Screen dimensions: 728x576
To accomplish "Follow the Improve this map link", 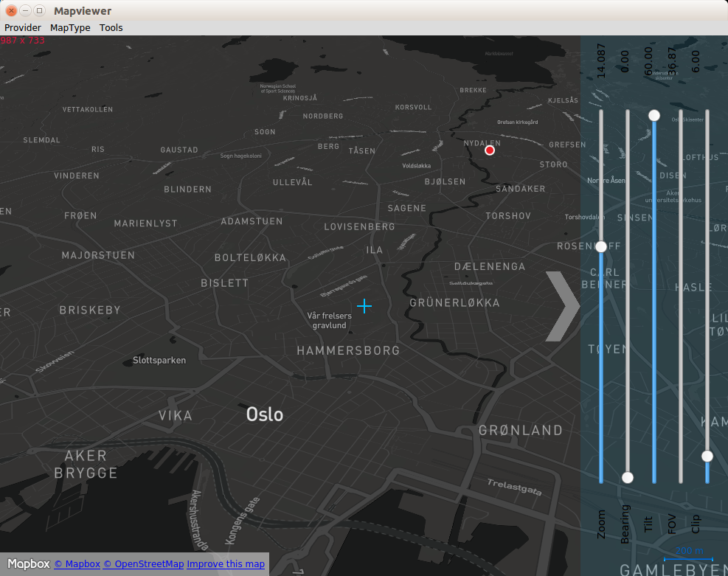I will point(226,564).
